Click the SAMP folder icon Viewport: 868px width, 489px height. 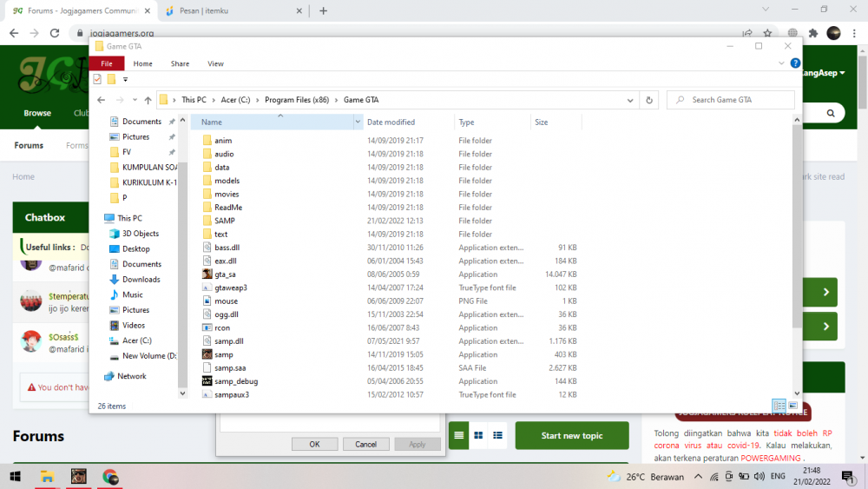coord(207,221)
